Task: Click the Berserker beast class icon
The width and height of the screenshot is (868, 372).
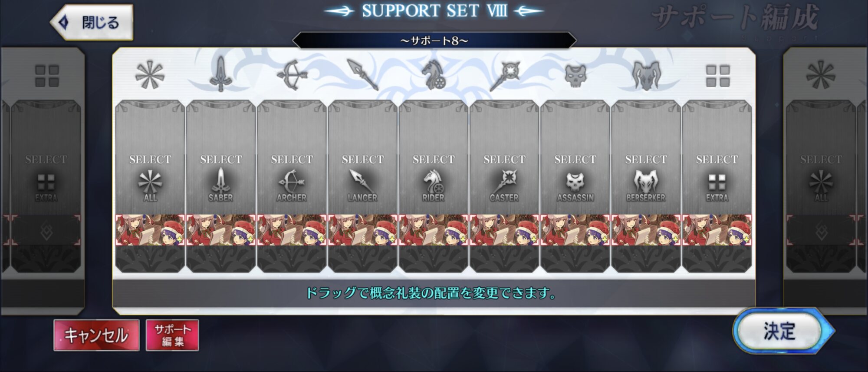Action: (x=646, y=75)
